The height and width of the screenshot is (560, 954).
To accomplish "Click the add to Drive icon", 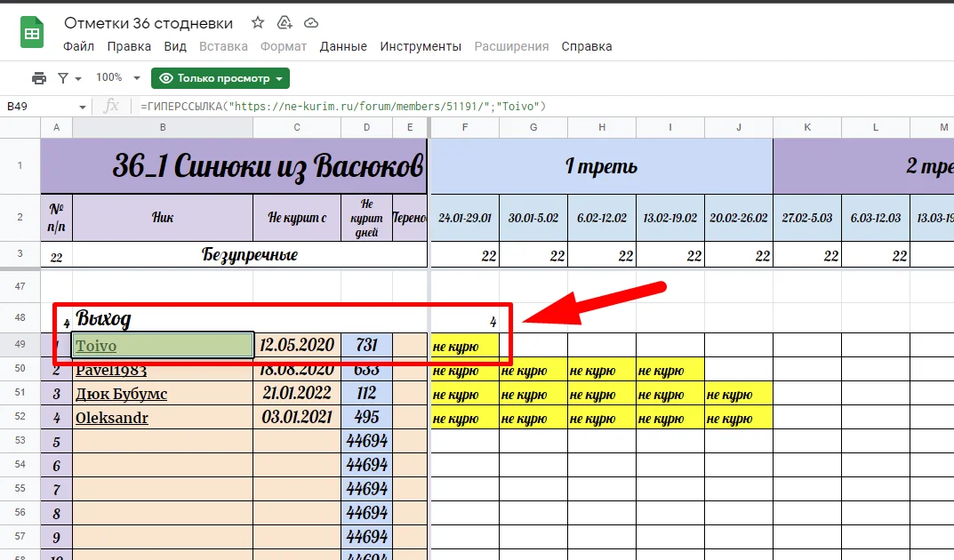I will 285,22.
